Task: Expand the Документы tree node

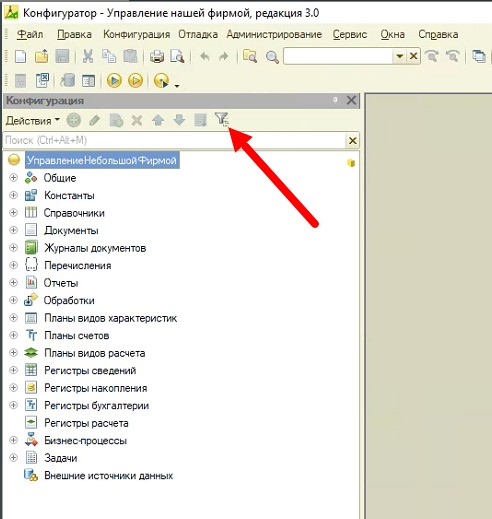Action: pyautogui.click(x=13, y=230)
